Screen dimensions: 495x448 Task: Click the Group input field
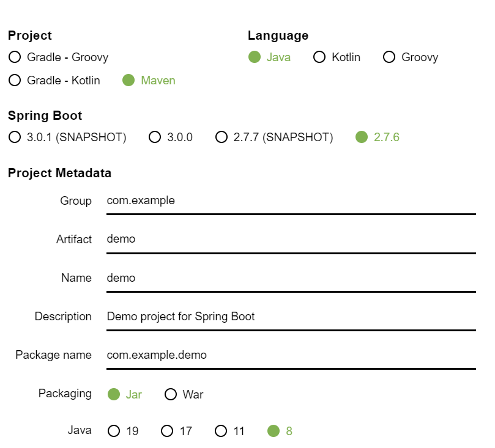(x=291, y=201)
